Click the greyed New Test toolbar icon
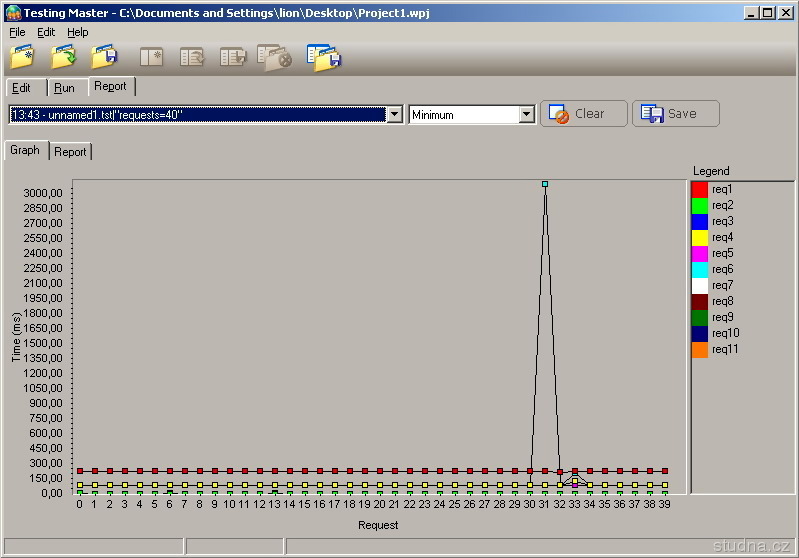 [x=151, y=57]
